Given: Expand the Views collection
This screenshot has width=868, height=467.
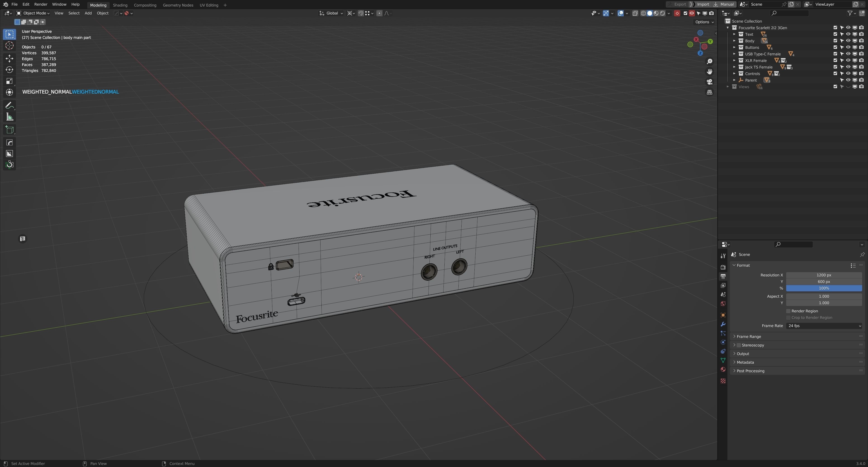Looking at the screenshot, I should tap(728, 87).
